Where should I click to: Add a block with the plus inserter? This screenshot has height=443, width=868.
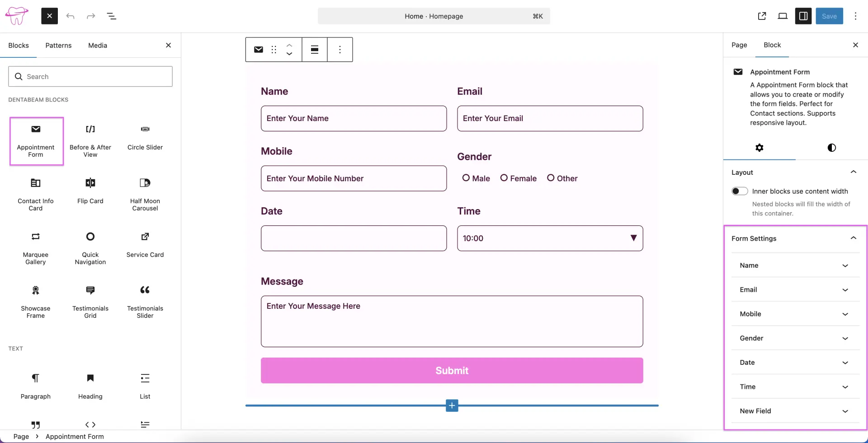(452, 406)
